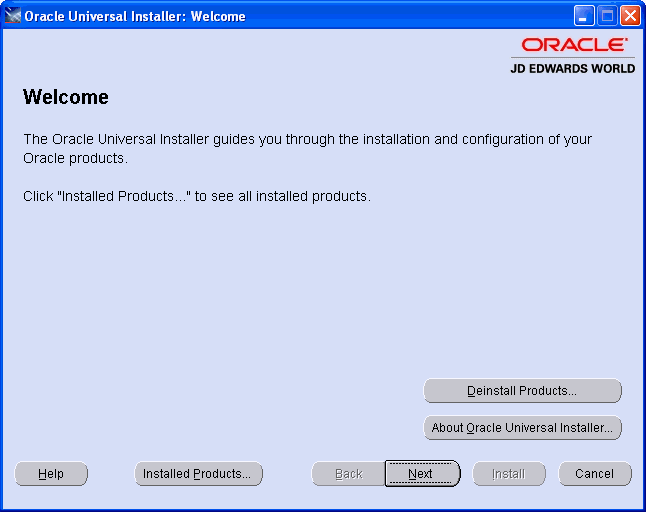The width and height of the screenshot is (646, 512).
Task: Cancel the Oracle installer
Action: tap(595, 474)
